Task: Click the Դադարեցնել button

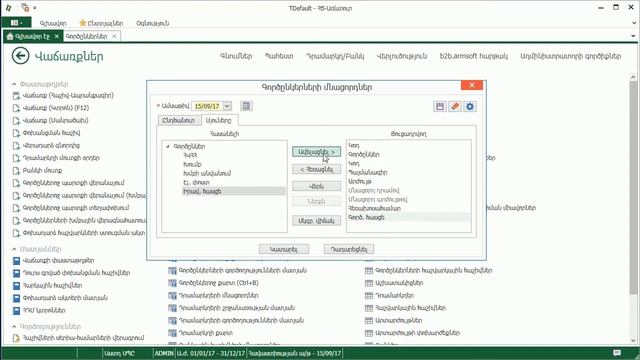Action: coord(349,249)
